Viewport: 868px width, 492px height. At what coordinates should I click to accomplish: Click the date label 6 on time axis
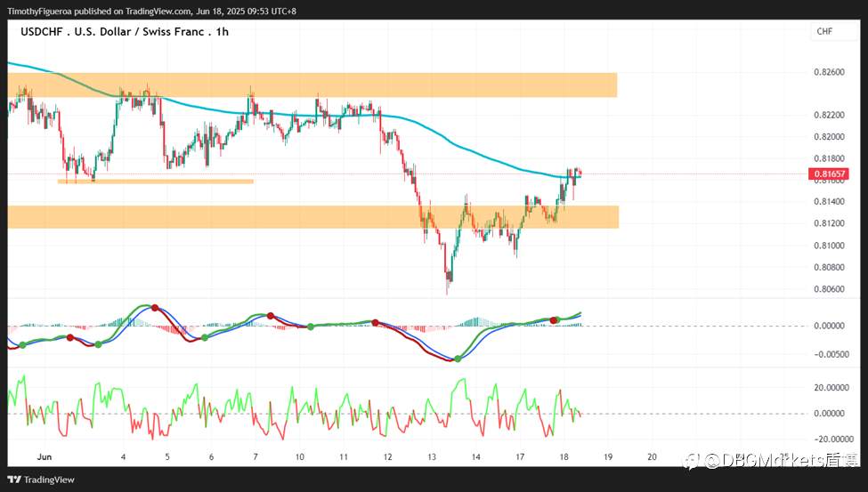pyautogui.click(x=211, y=457)
